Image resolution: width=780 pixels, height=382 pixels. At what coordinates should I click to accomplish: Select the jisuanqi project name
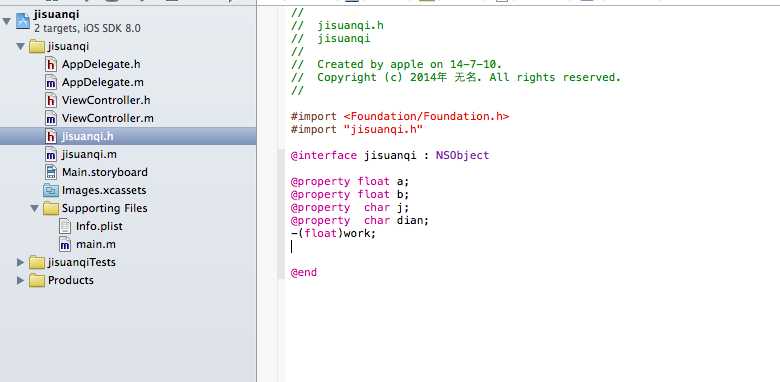coord(57,14)
